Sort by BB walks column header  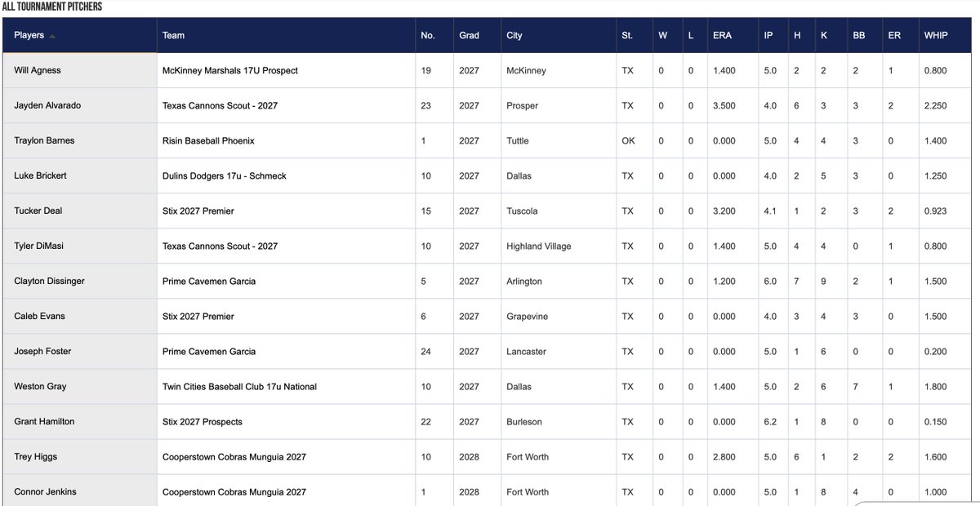[x=859, y=36]
